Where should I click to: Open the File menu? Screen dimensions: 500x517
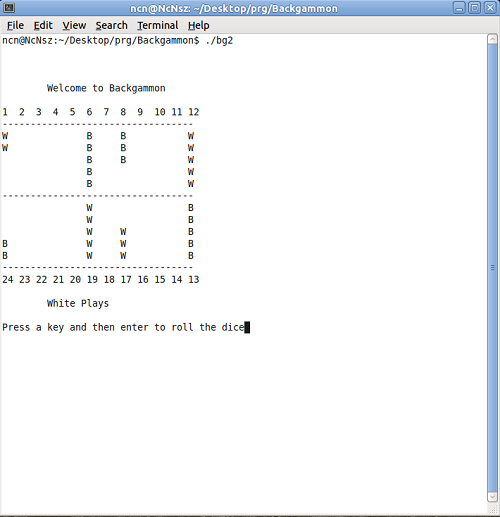coord(15,25)
